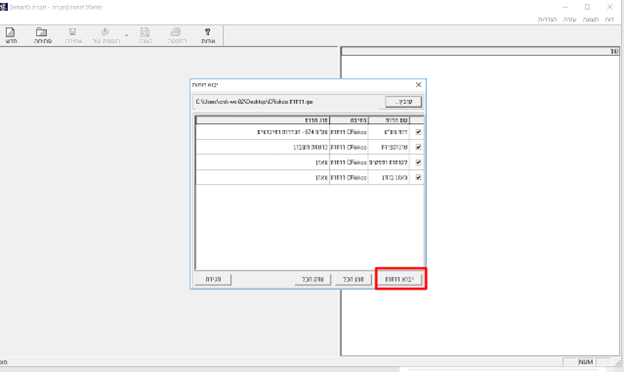
Task: Maximize the main application window
Action: (x=587, y=7)
